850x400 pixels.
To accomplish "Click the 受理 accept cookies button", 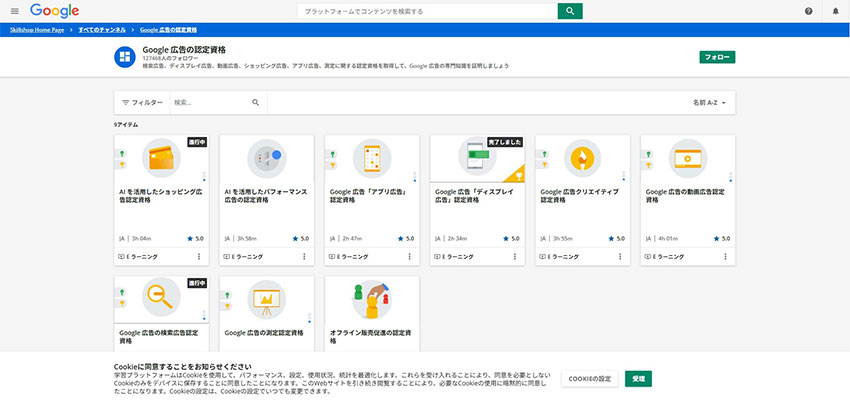I will 638,379.
